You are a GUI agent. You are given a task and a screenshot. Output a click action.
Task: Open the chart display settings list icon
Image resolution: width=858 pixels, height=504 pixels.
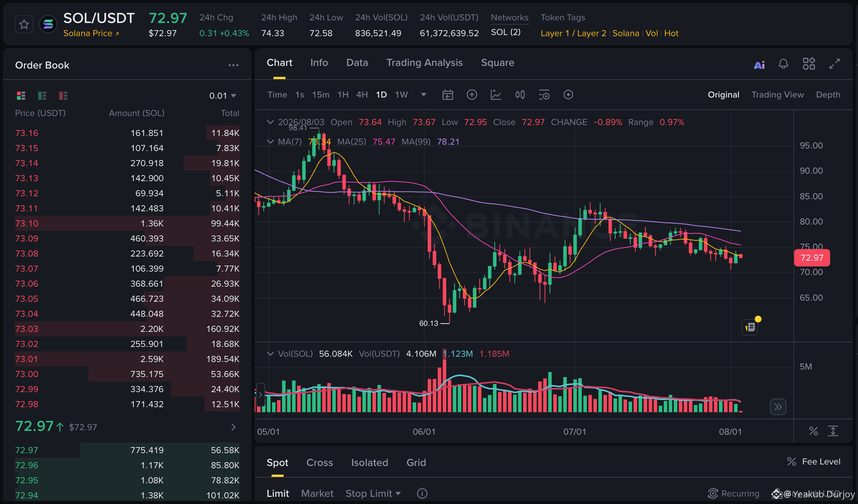(x=544, y=95)
